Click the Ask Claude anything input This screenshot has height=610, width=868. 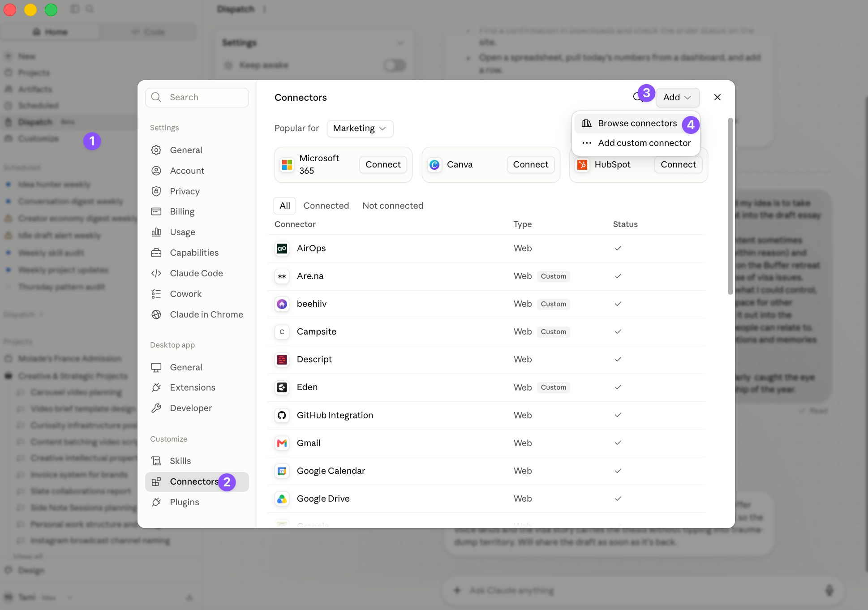[643, 590]
